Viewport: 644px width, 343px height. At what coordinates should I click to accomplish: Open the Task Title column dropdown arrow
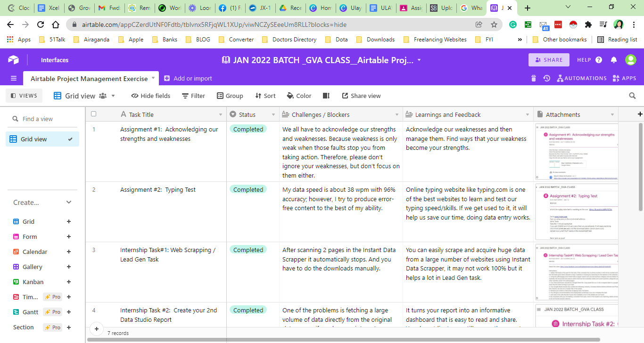click(x=221, y=114)
